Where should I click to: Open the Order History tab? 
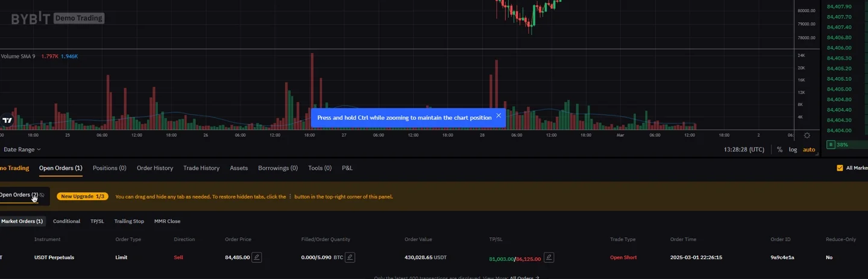tap(155, 168)
